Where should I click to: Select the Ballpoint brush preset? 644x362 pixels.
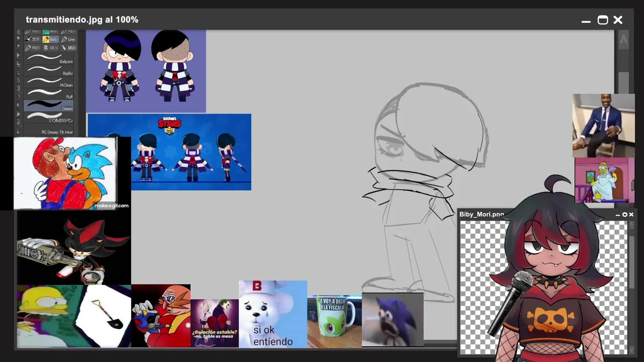click(49, 58)
